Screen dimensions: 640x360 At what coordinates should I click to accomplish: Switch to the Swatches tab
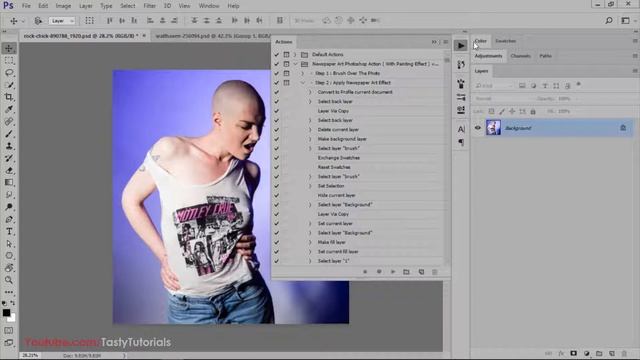pyautogui.click(x=505, y=41)
